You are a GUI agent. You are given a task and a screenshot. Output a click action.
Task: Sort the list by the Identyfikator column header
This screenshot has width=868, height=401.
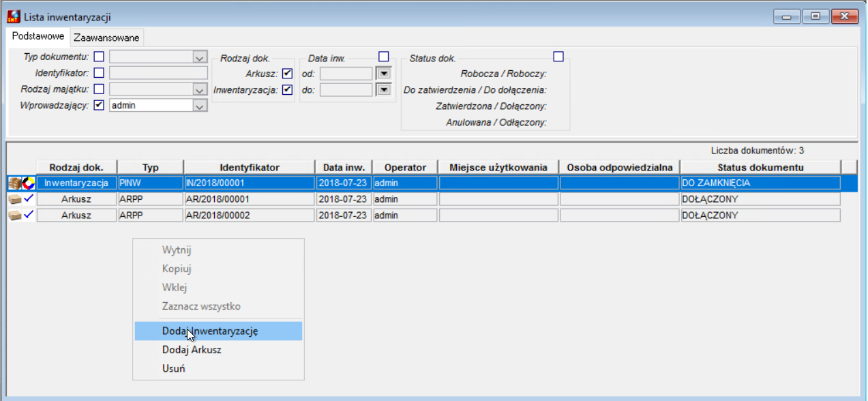tap(250, 167)
